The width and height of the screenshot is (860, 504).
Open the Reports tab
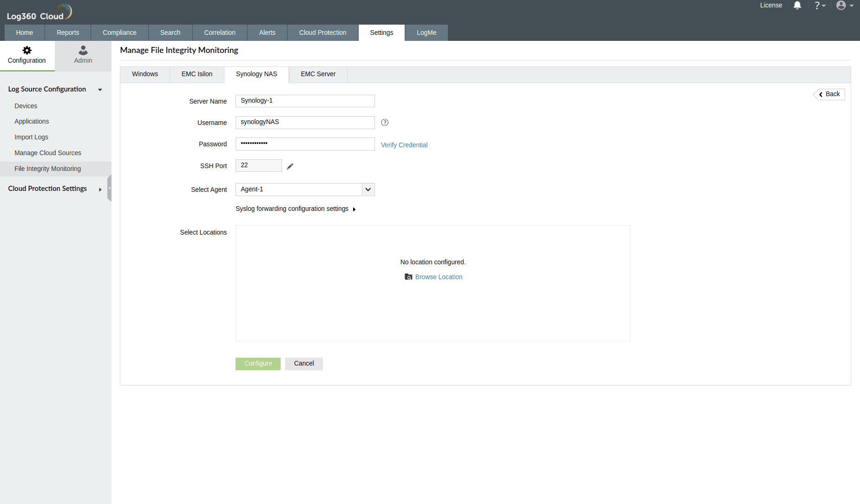tap(68, 33)
